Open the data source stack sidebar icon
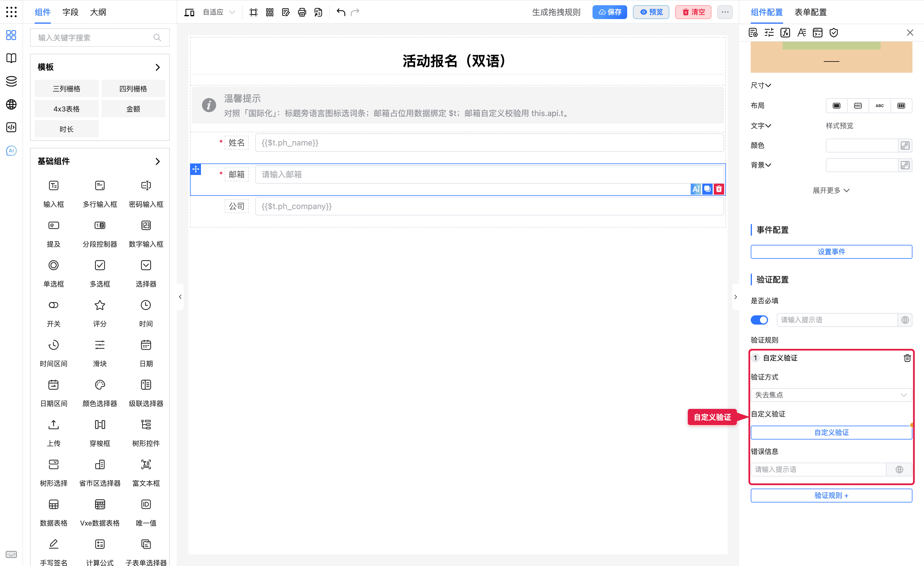Image resolution: width=924 pixels, height=566 pixels. (11, 81)
